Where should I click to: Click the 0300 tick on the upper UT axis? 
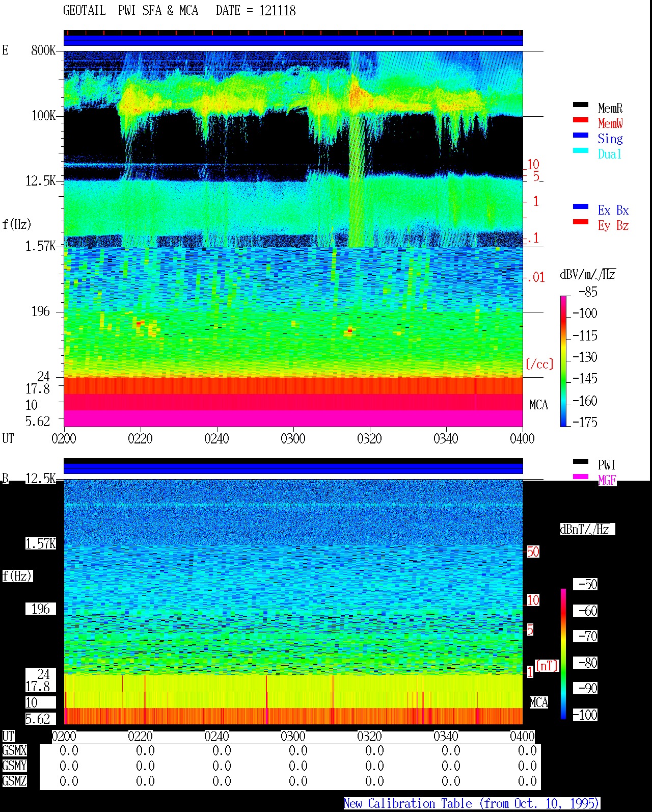click(x=293, y=438)
